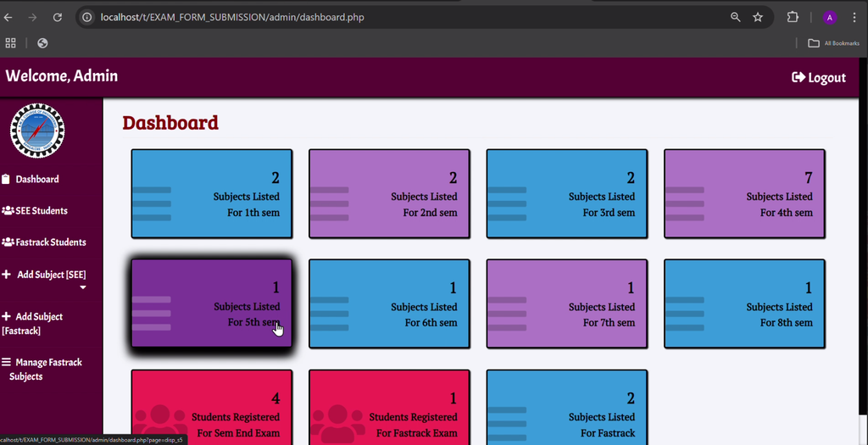Open Chrome three-dot menu

click(855, 17)
